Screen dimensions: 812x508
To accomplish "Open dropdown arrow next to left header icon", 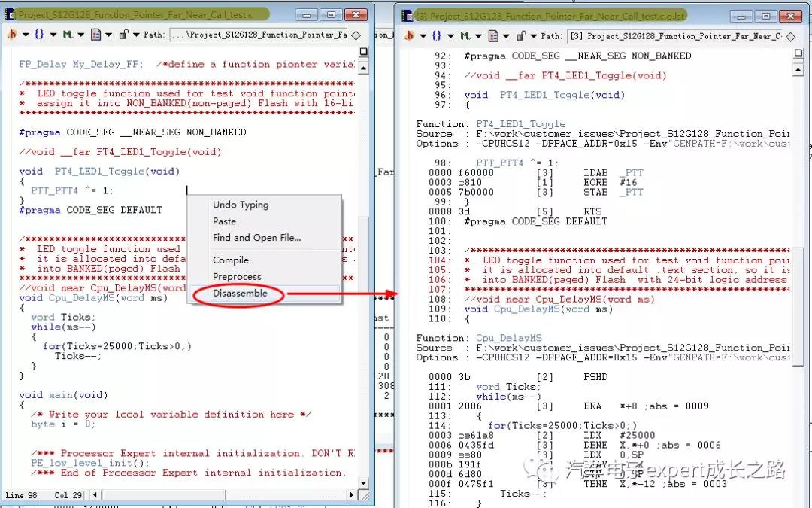I will (25, 35).
